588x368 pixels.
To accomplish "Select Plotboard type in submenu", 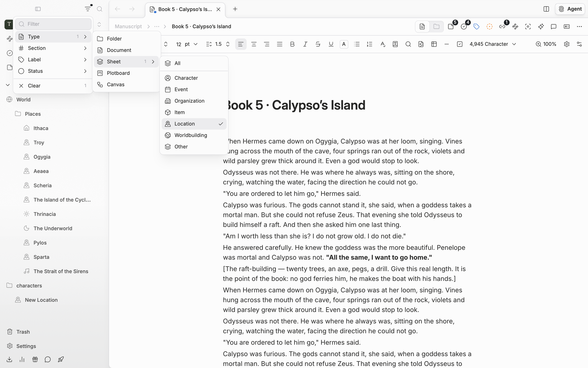I will pos(126,73).
